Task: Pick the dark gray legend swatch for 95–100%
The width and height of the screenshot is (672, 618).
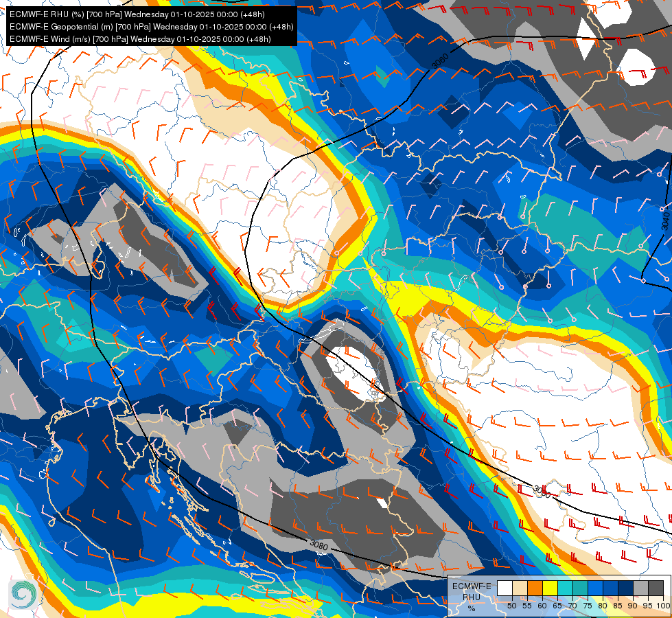Action: (x=656, y=588)
